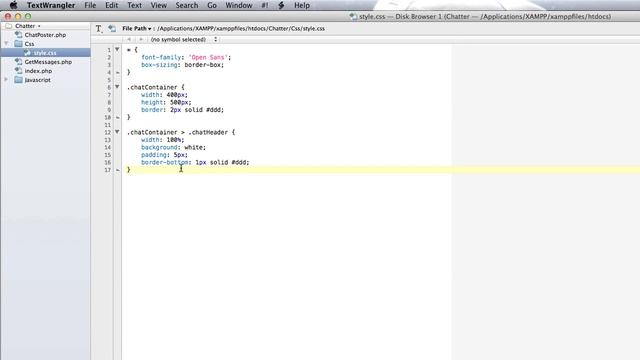Click fold end marker at line 10
Viewport: 640px width, 360px height.
pyautogui.click(x=118, y=118)
